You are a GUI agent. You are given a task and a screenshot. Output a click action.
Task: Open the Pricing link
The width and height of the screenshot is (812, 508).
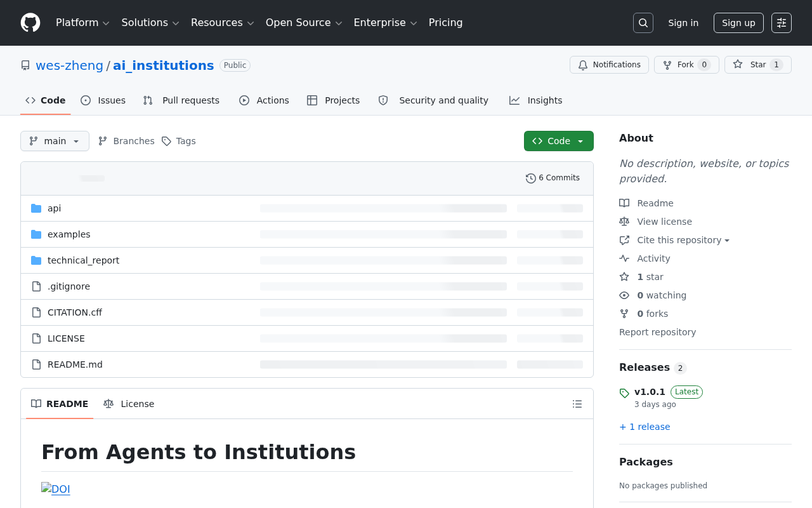[x=446, y=23]
